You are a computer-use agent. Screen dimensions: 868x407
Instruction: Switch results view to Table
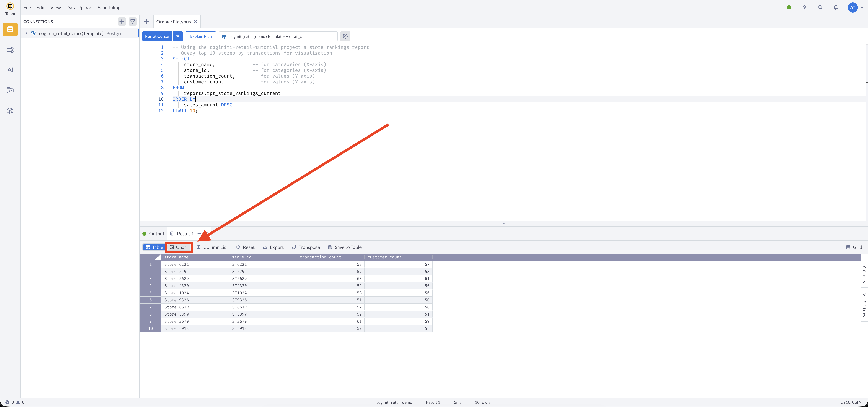coord(154,247)
